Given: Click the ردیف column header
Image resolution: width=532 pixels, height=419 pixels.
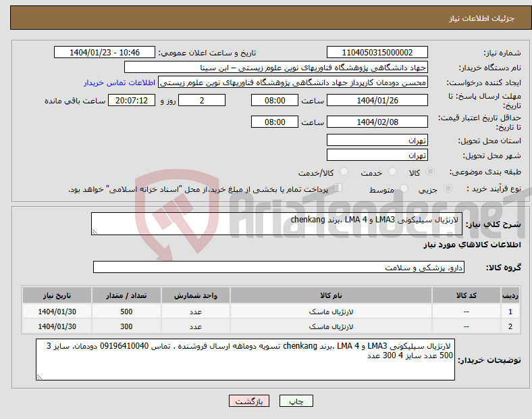Looking at the screenshot, I should [x=510, y=295].
